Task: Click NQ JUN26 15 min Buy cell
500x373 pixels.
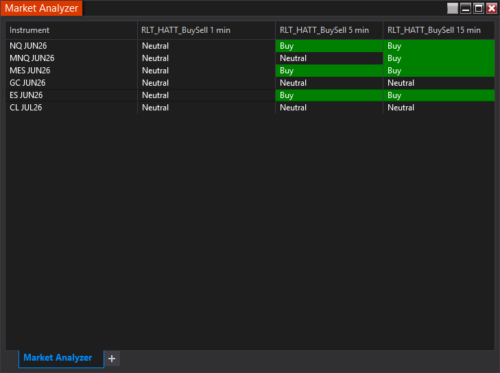Action: coord(439,46)
